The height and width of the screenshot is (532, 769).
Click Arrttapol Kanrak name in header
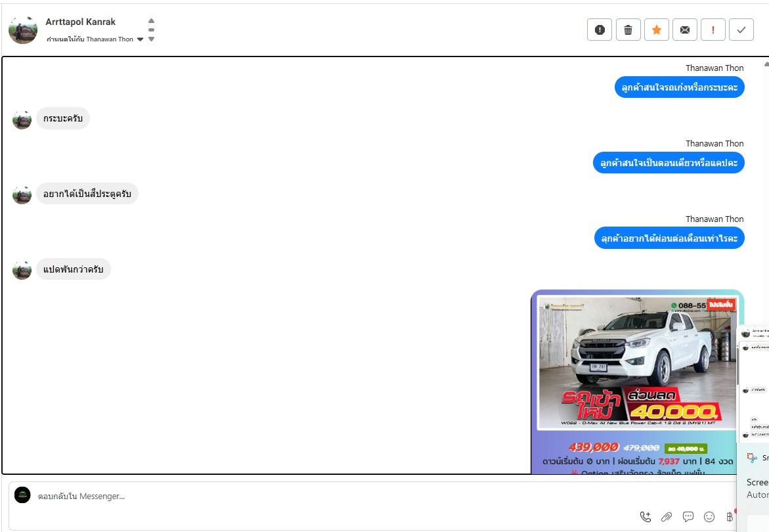pos(80,22)
